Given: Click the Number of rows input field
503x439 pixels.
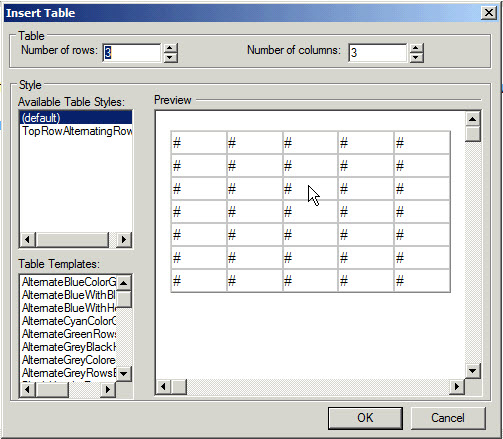Looking at the screenshot, I should pos(132,53).
